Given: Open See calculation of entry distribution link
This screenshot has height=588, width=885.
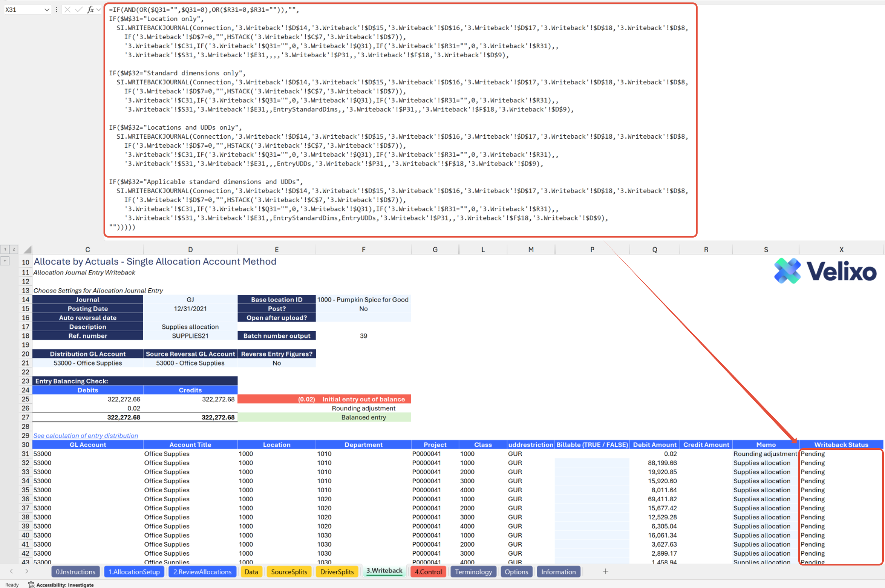Looking at the screenshot, I should [x=86, y=435].
